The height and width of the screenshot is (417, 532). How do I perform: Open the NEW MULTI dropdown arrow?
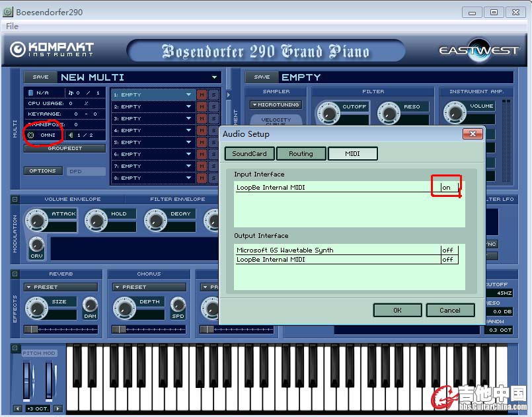point(214,77)
